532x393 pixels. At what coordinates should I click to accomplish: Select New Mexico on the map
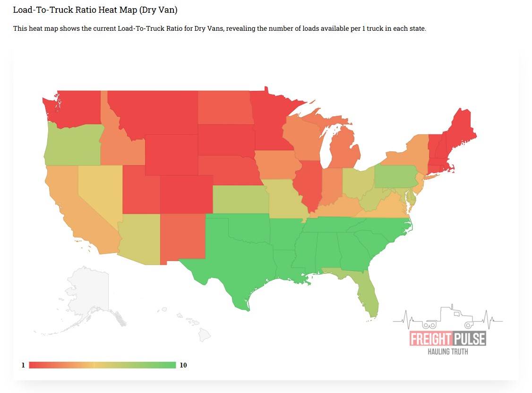pyautogui.click(x=183, y=236)
